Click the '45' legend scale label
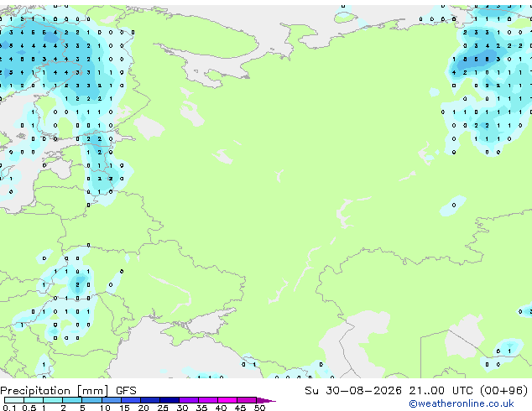Image resolution: width=532 pixels, height=411 pixels. [240, 408]
